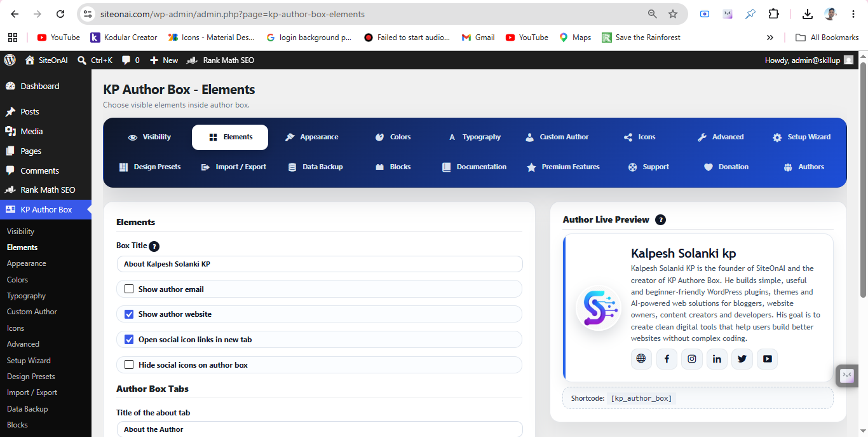Open Comments in the WordPress sidebar
This screenshot has height=437, width=868.
[46, 170]
